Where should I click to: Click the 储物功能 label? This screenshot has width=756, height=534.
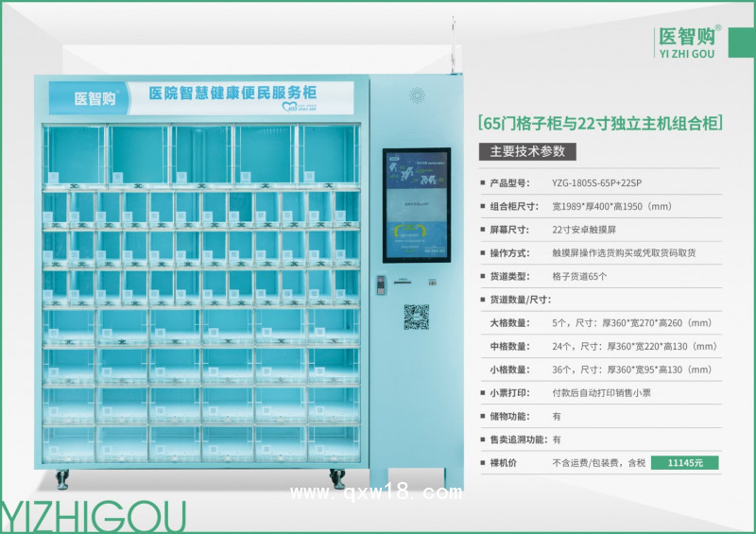(509, 416)
